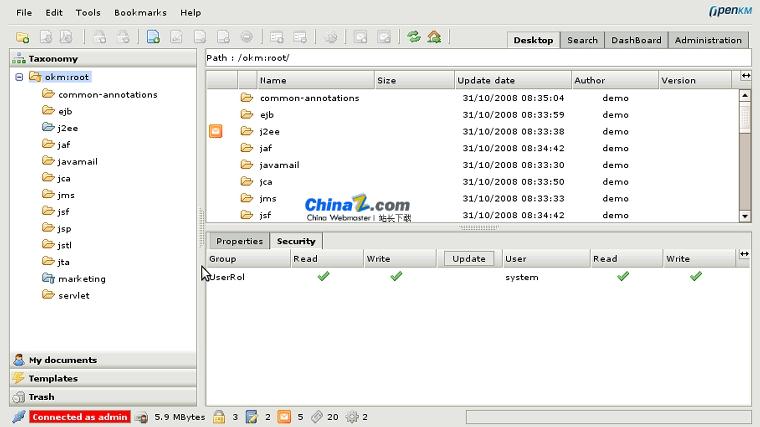Click the Create folder toolbar icon
Viewport: 760px width, 427px height.
22,37
